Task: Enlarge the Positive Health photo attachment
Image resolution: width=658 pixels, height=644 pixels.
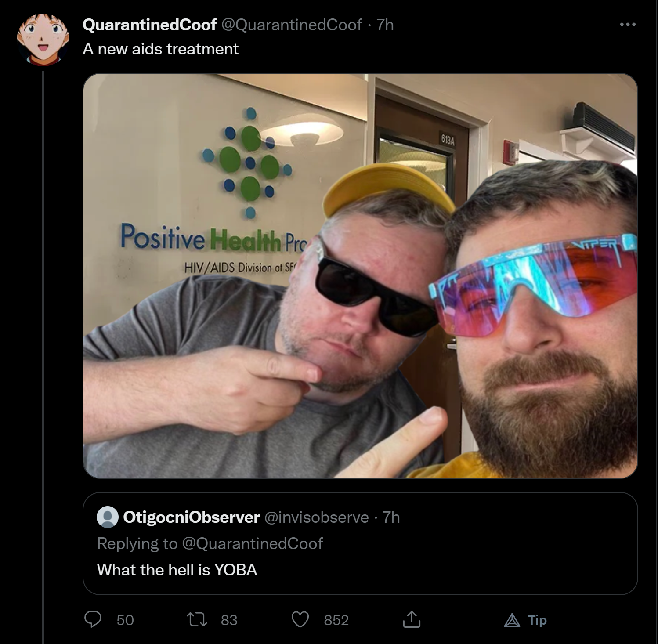Action: pos(360,275)
